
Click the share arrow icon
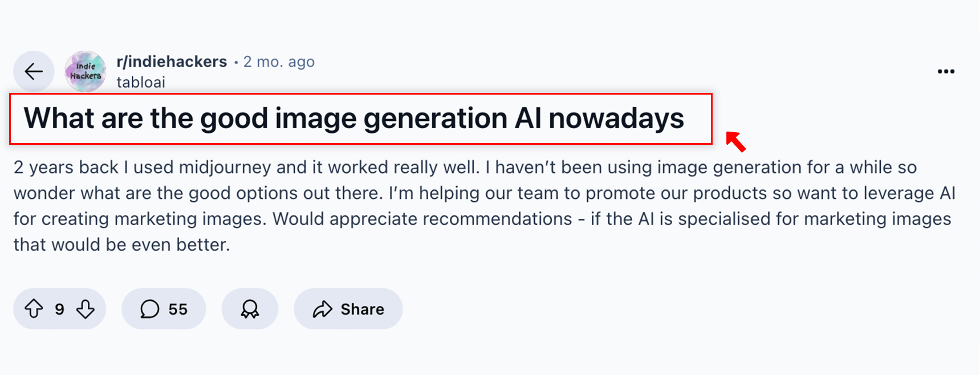[x=322, y=309]
